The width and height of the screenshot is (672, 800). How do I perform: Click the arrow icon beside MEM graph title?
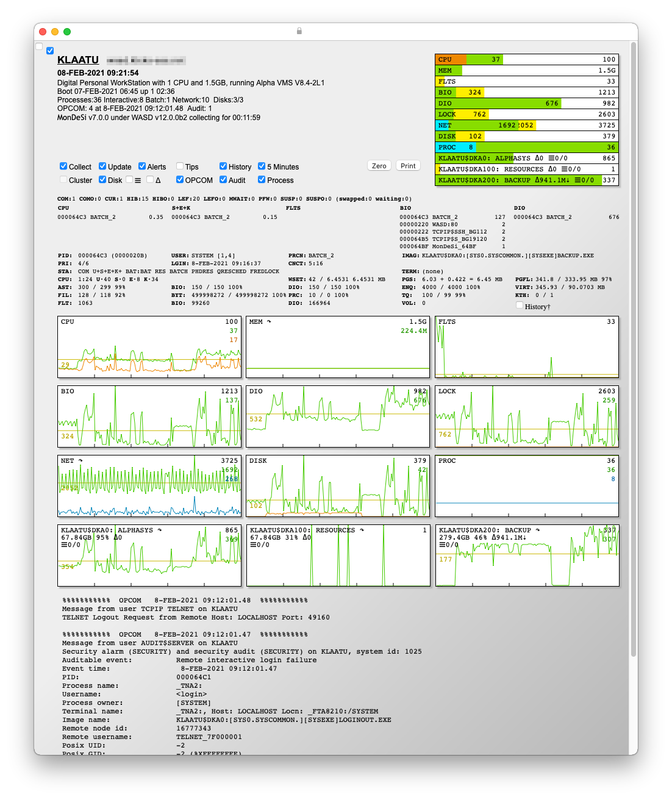click(269, 322)
